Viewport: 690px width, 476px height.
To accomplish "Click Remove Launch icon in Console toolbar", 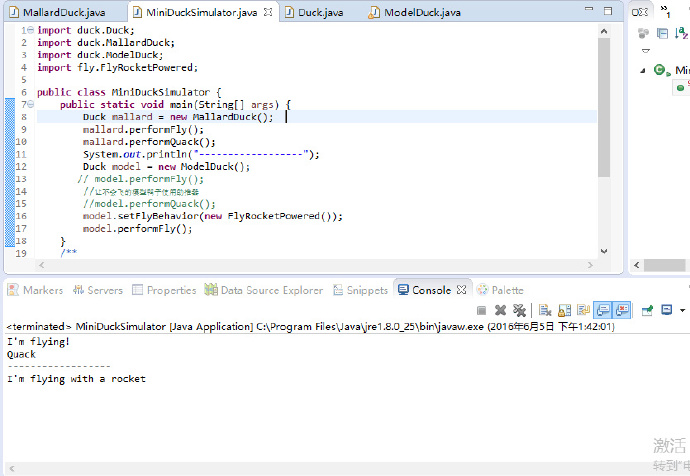I will (x=500, y=311).
